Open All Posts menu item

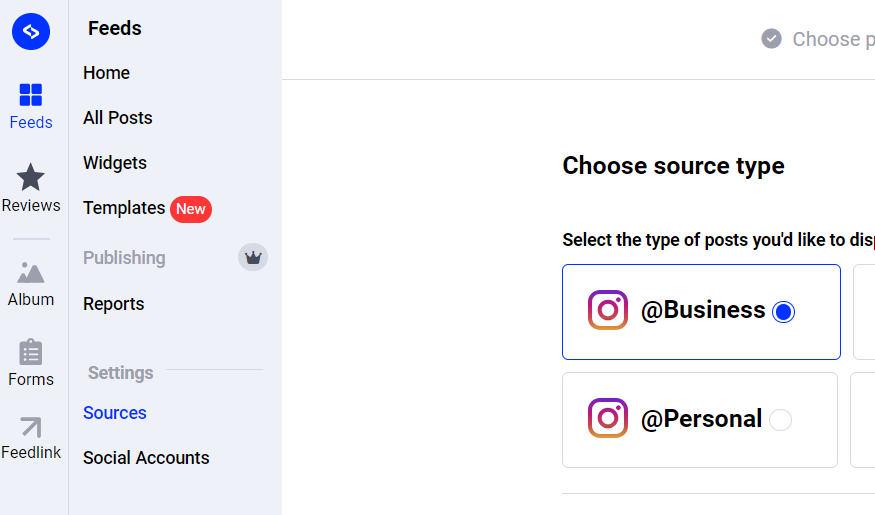tap(118, 118)
